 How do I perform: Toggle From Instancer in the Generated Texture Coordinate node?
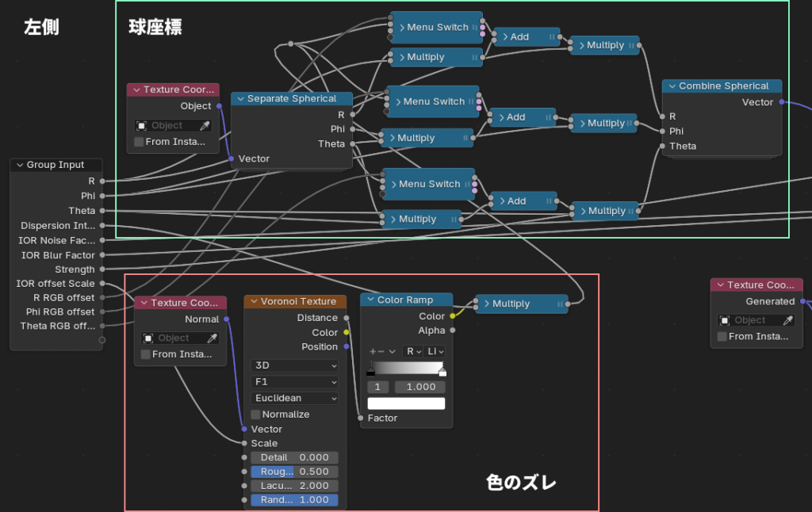722,337
